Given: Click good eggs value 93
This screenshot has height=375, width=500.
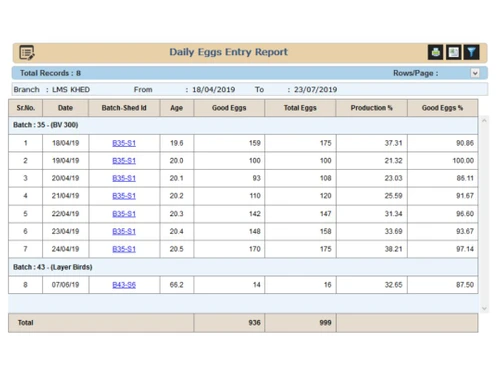Looking at the screenshot, I should 256,178.
